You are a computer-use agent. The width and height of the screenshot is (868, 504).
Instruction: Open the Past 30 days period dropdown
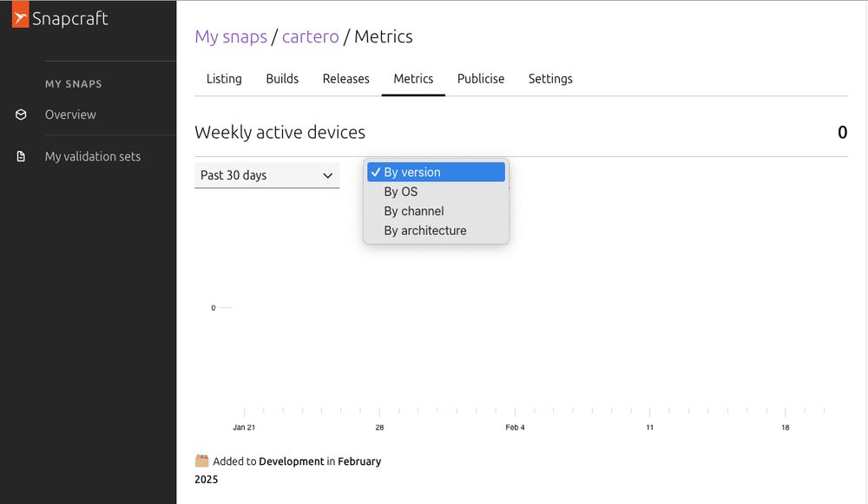260,175
